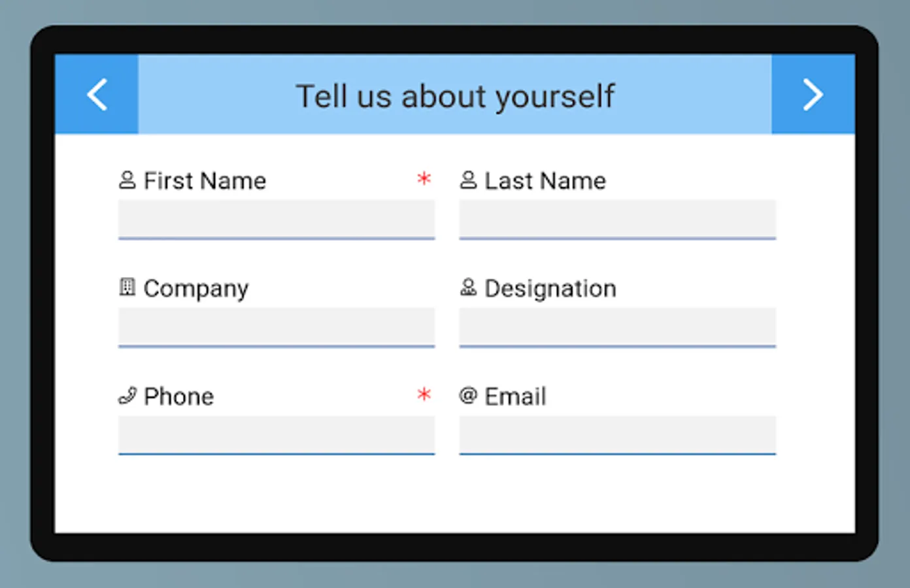Screen dimensions: 910x588
Task: Click the next arrow button
Action: click(x=813, y=95)
